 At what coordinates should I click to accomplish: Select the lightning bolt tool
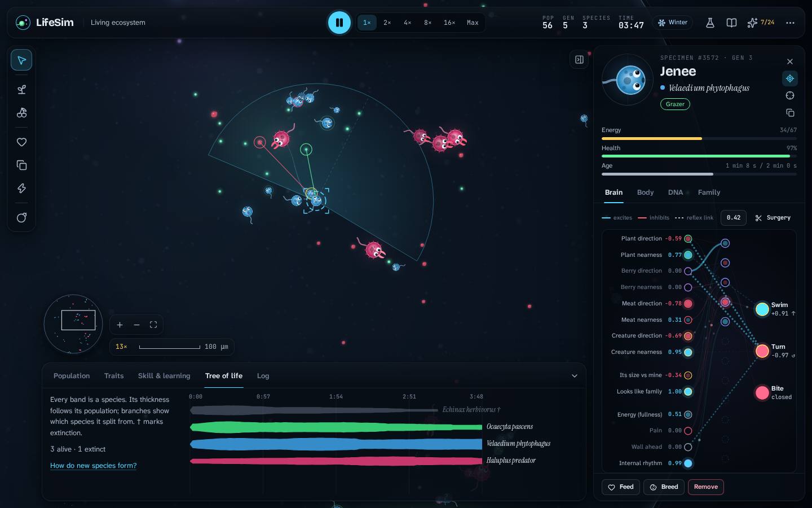click(x=21, y=189)
